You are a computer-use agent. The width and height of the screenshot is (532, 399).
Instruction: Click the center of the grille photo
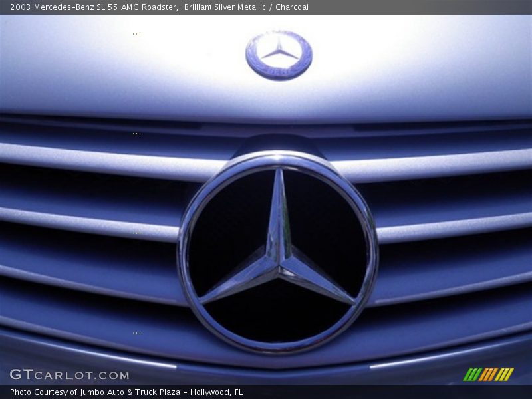click(266, 199)
